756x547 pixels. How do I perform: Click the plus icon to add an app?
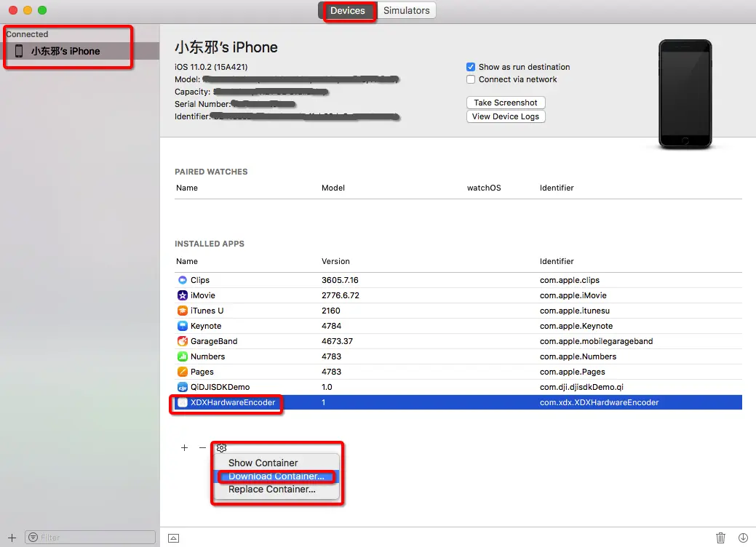pos(184,448)
